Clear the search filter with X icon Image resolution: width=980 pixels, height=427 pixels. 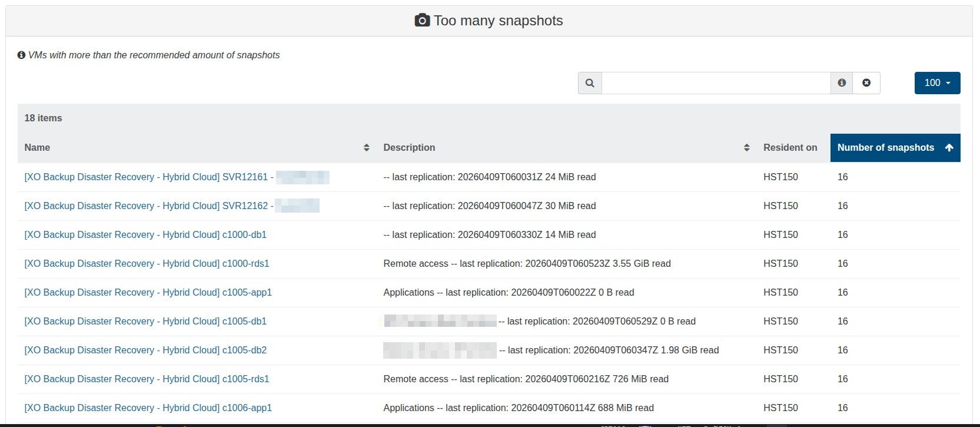pos(866,83)
